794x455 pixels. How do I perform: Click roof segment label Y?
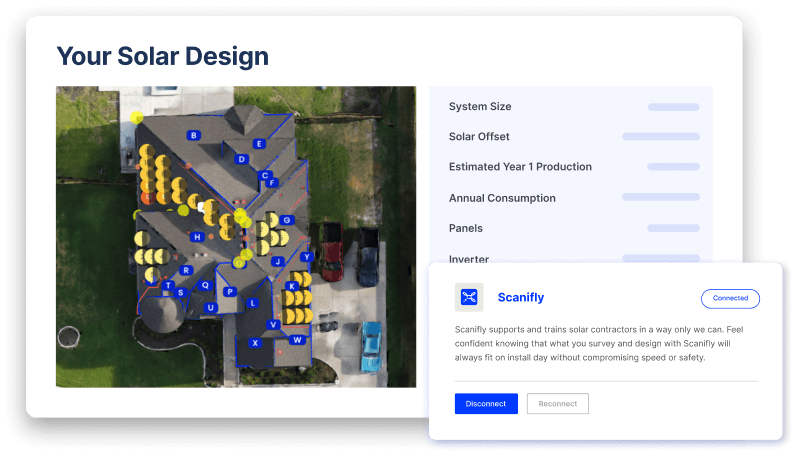point(307,257)
